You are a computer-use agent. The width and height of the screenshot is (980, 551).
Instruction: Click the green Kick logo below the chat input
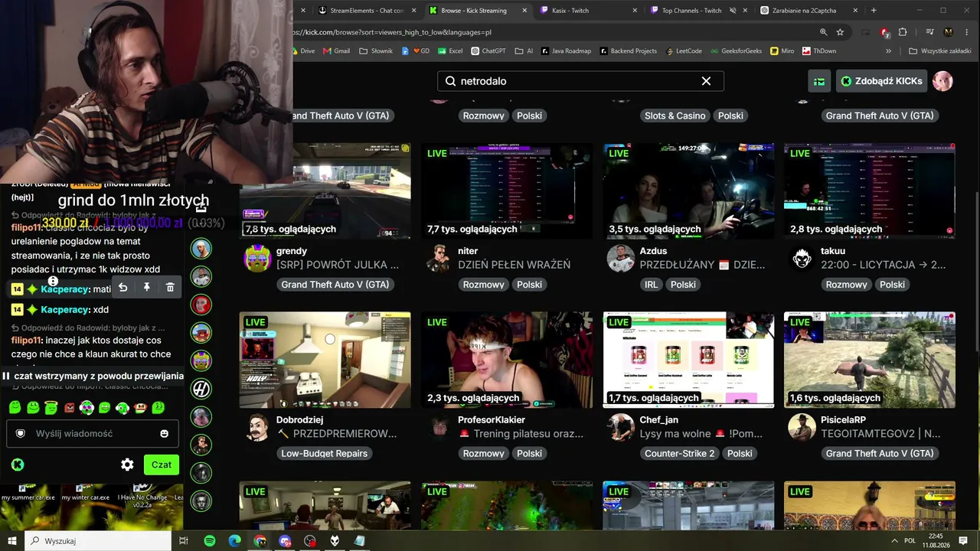18,465
